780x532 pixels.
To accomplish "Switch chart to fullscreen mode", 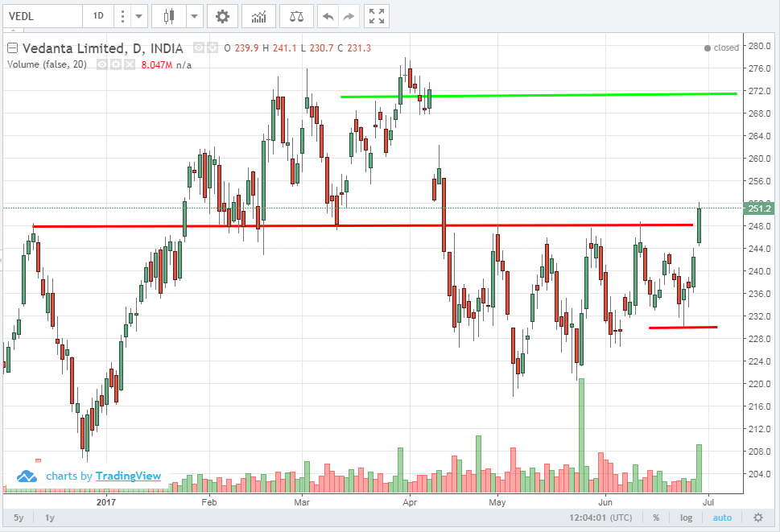I will 377,16.
